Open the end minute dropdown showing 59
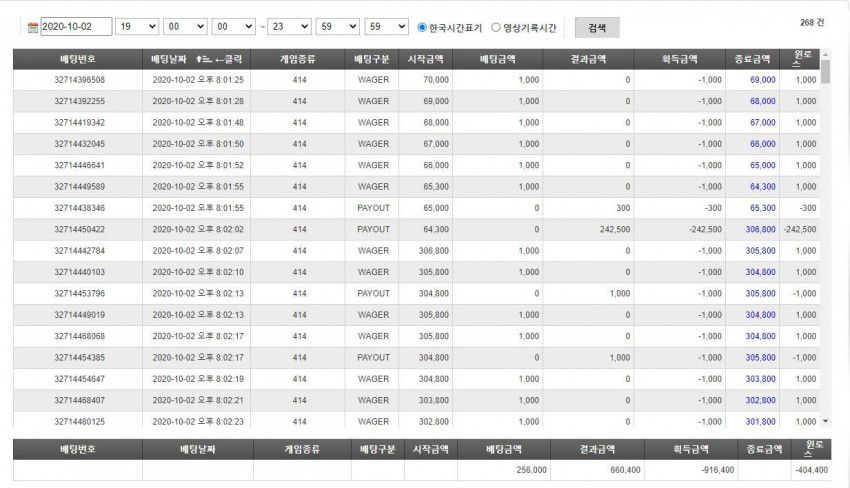The image size is (850, 488). pos(338,27)
